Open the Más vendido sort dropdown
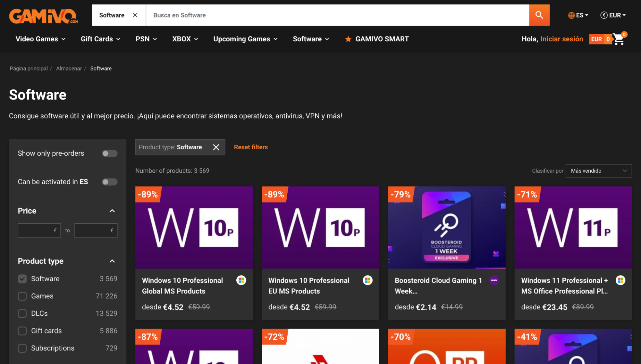 [x=599, y=171]
